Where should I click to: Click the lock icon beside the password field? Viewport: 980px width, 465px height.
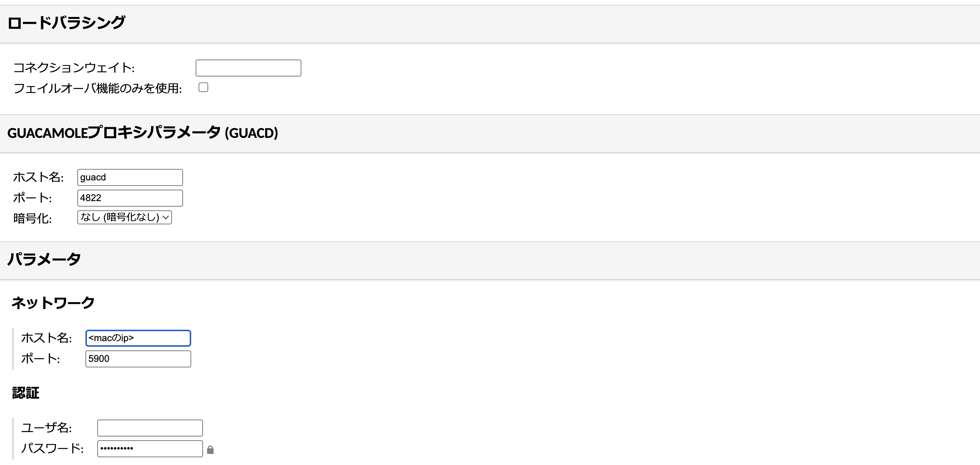[210, 450]
